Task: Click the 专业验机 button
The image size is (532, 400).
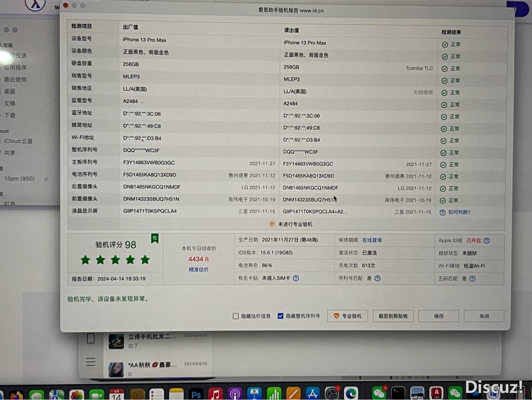Action: pyautogui.click(x=347, y=316)
